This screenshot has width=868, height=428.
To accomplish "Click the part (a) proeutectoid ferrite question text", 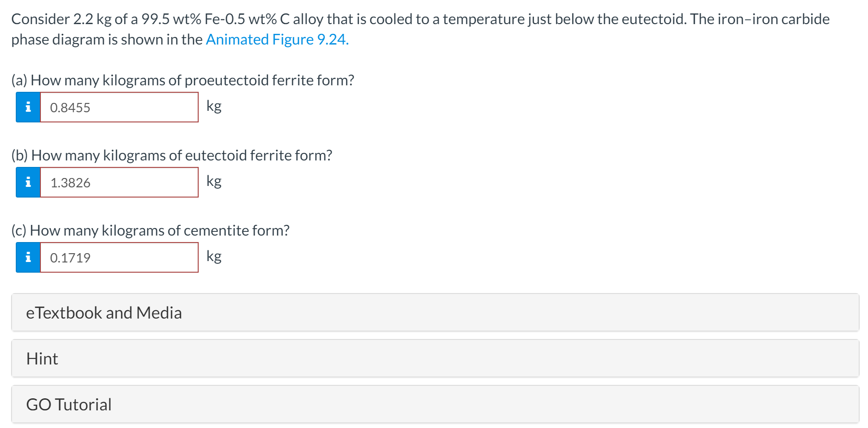I will pyautogui.click(x=183, y=80).
